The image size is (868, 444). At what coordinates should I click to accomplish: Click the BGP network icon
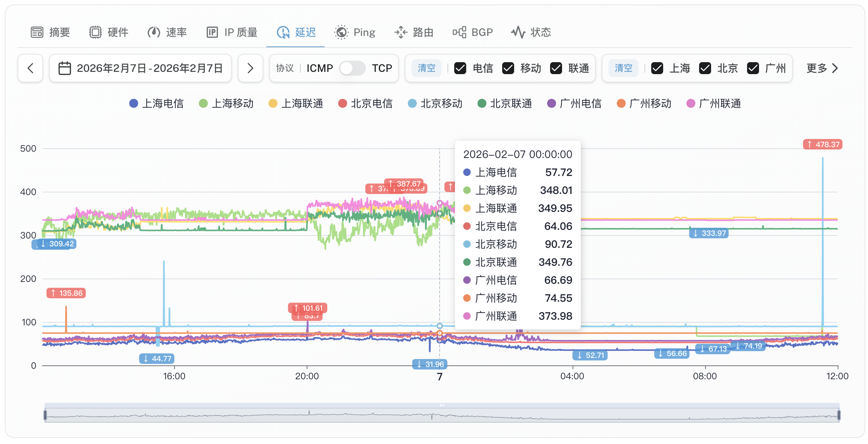coord(459,33)
